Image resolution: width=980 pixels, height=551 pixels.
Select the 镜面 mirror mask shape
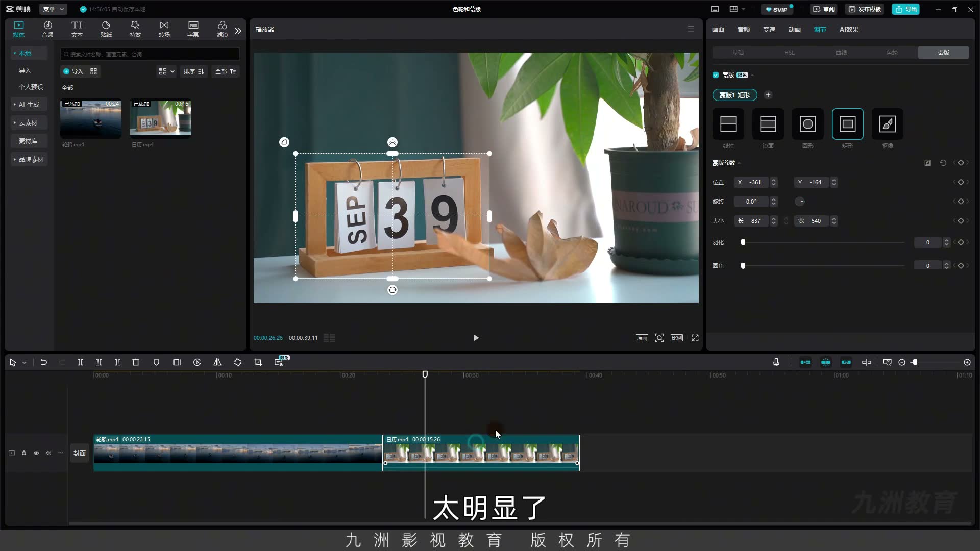[768, 124]
